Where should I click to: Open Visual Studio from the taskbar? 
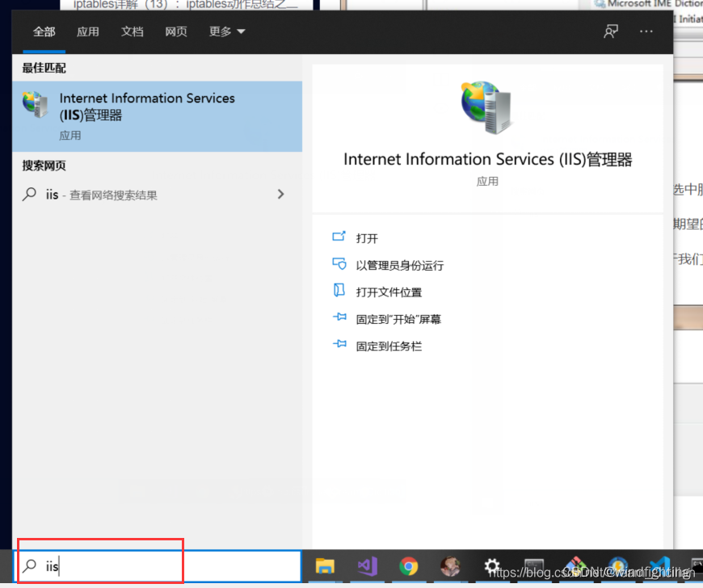coord(367,566)
